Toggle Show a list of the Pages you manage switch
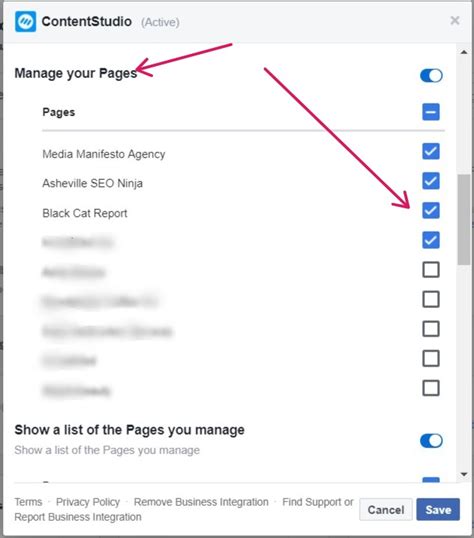This screenshot has width=474, height=538. (x=431, y=441)
